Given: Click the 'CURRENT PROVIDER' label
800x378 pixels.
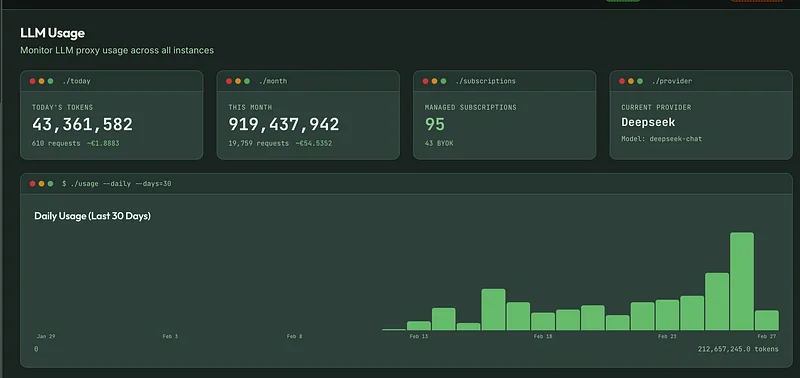Looking at the screenshot, I should tap(656, 108).
